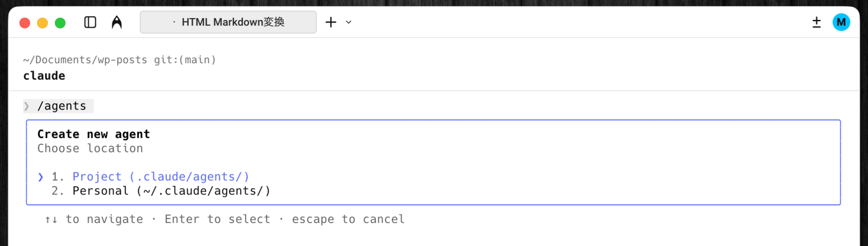Screen dimensions: 868x246
Task: Click the "escape to cancel" hint
Action: 348,219
